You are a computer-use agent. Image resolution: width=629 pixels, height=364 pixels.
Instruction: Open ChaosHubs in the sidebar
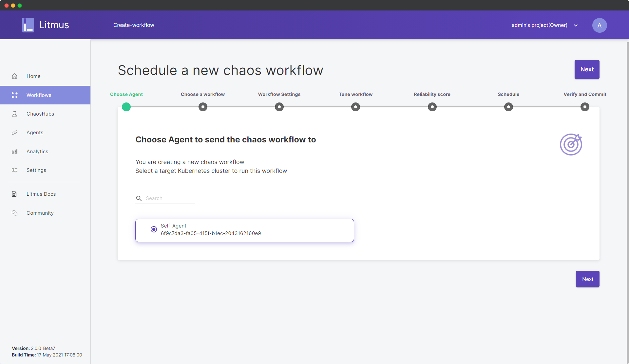pos(45,114)
